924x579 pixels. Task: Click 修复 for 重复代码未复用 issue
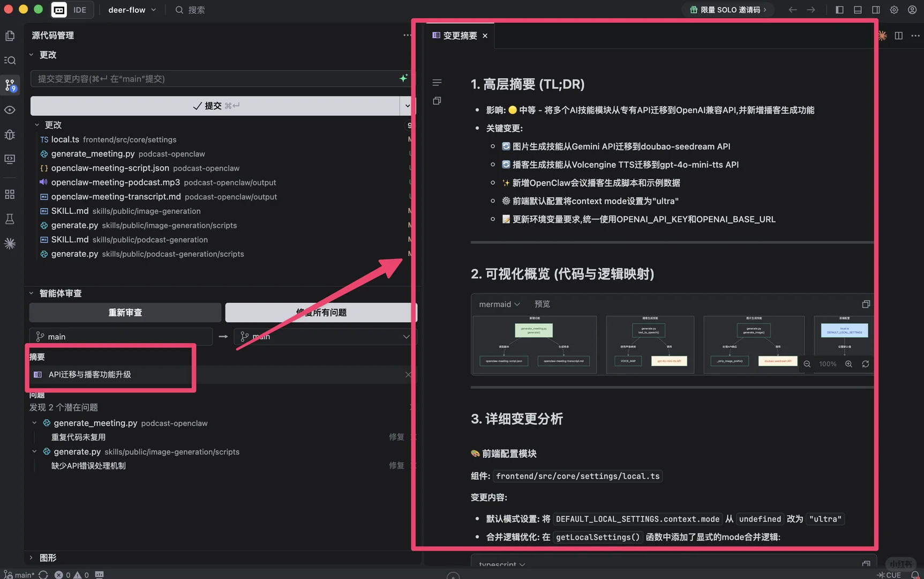pos(396,437)
